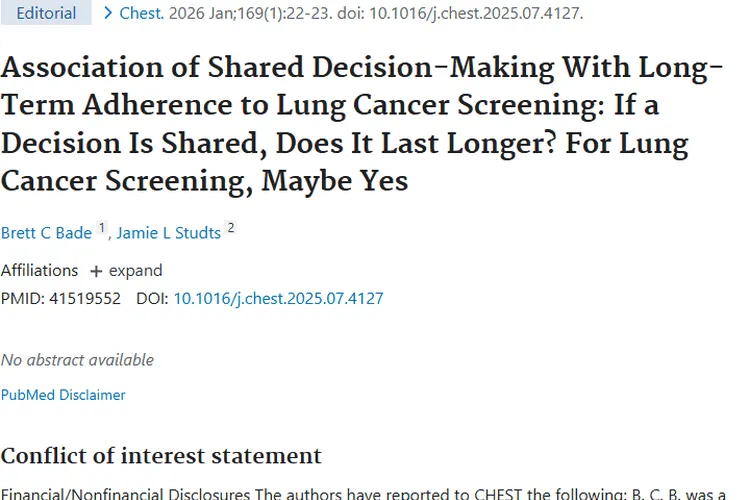Open the Chest journal dropdown link
The image size is (750, 500).
pyautogui.click(x=141, y=13)
